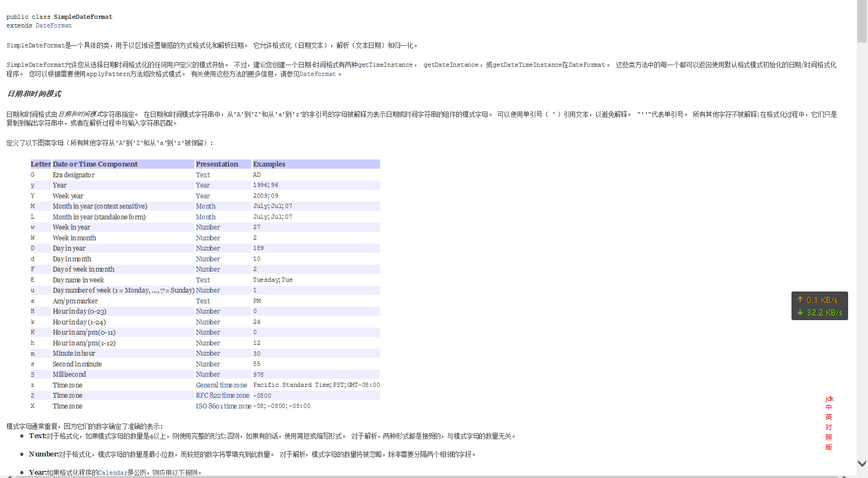Screen dimensions: 868x478
Task: Click the 'Day number of week' cell
Action: click(x=123, y=290)
